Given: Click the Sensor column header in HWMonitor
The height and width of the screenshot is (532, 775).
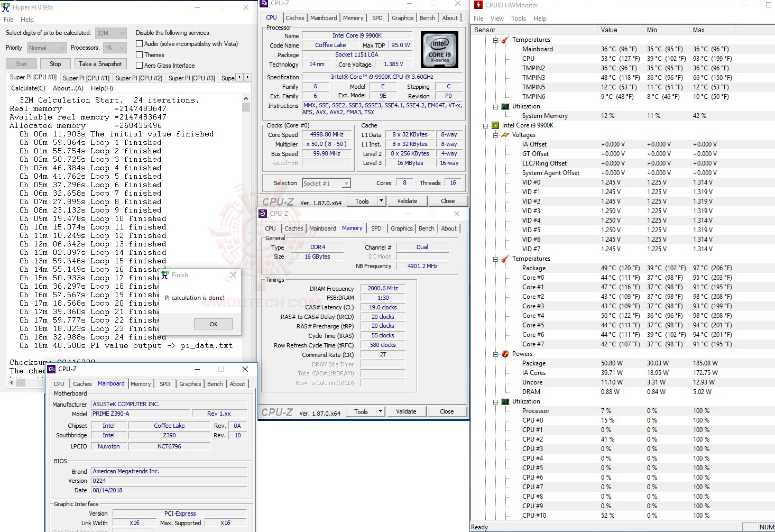Looking at the screenshot, I should point(534,30).
